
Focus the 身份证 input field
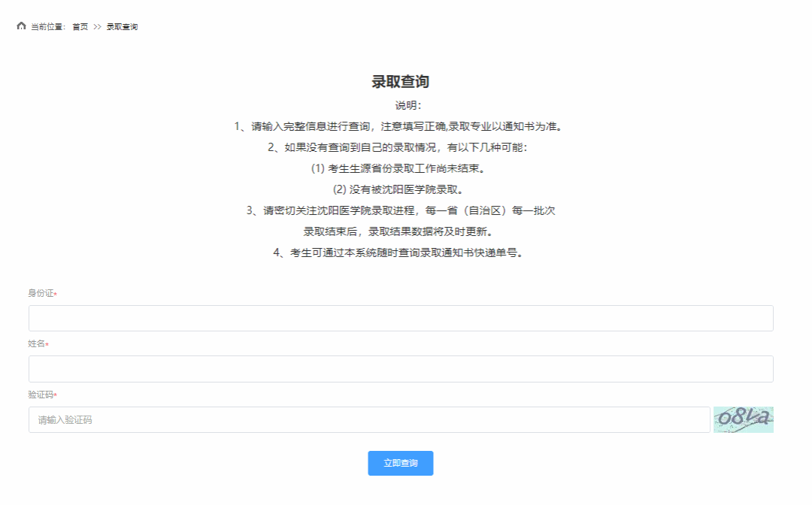[x=401, y=318]
